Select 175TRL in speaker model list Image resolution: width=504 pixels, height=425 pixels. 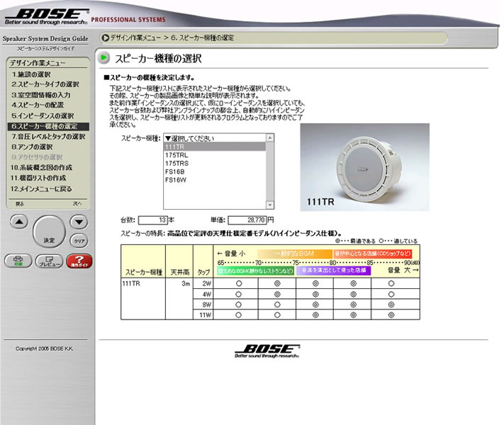[176, 154]
